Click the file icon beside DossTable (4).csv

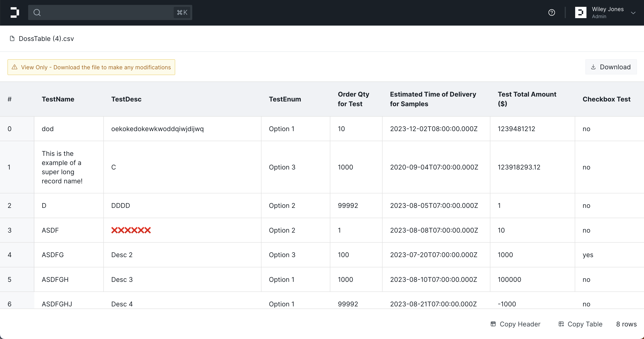click(x=12, y=39)
